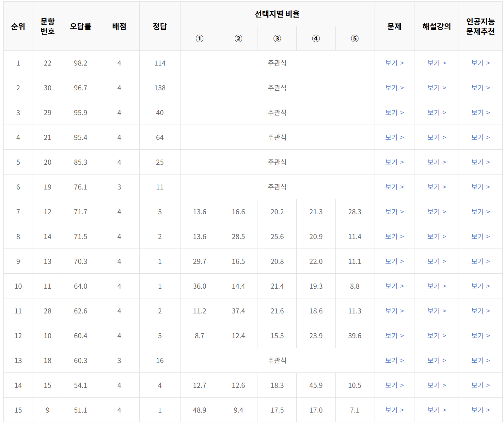Open 인공지능 문제추천 for rank 1 question 22

coord(480,63)
